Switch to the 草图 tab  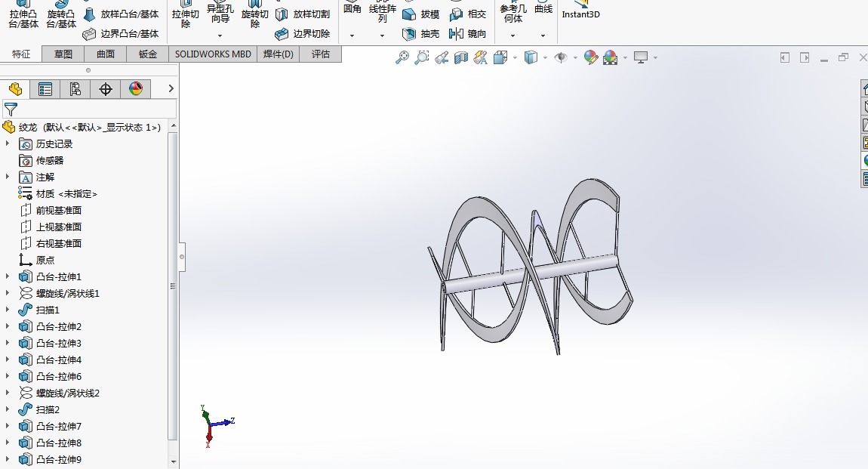tap(63, 54)
